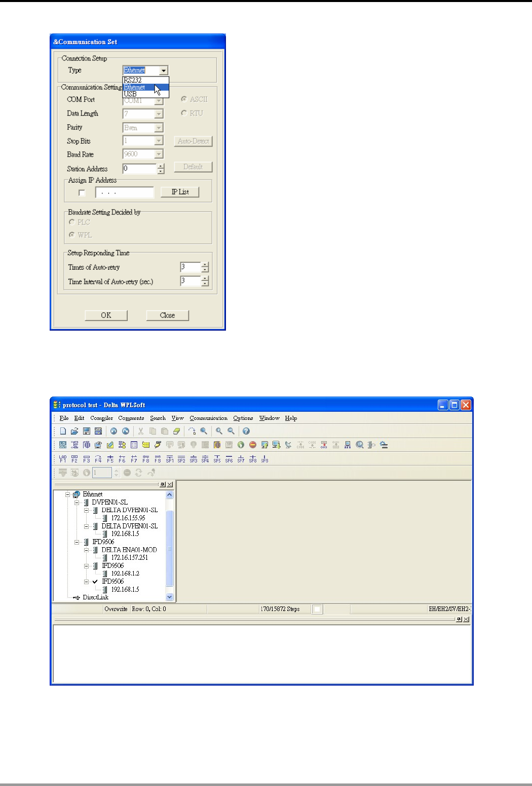Click the SF9 ladder key icon
This screenshot has height=786, width=532.
tap(264, 459)
